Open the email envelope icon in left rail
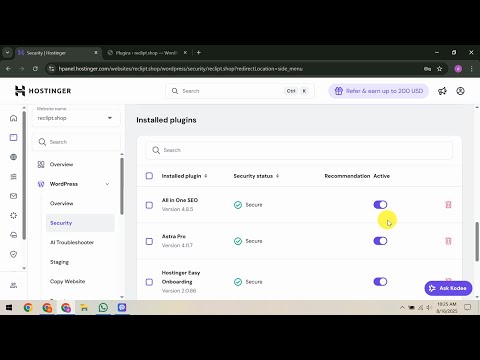The width and height of the screenshot is (480, 360). pyautogui.click(x=13, y=196)
